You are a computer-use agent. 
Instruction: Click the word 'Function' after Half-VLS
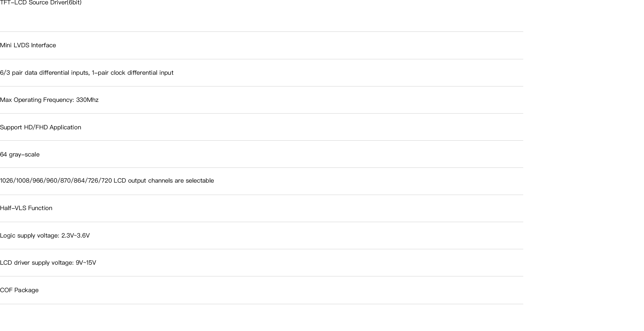[40, 208]
